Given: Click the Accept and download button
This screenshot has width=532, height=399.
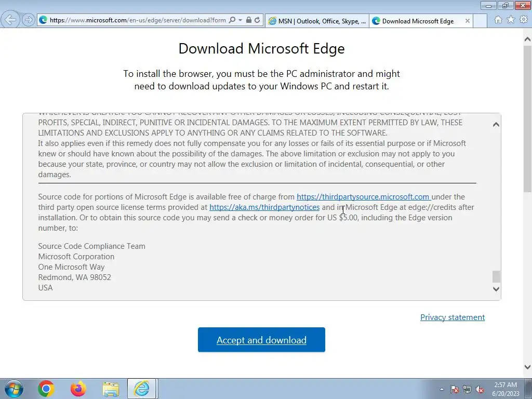Looking at the screenshot, I should (261, 340).
